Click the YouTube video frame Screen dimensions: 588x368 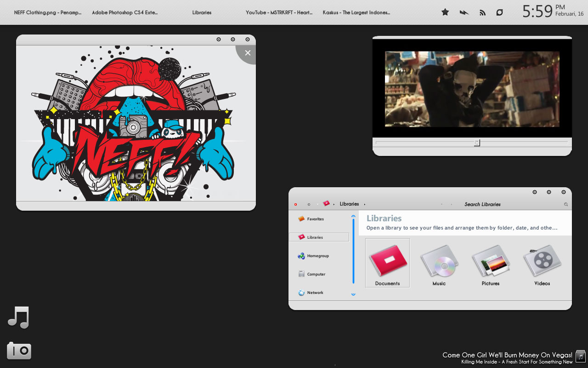[472, 89]
